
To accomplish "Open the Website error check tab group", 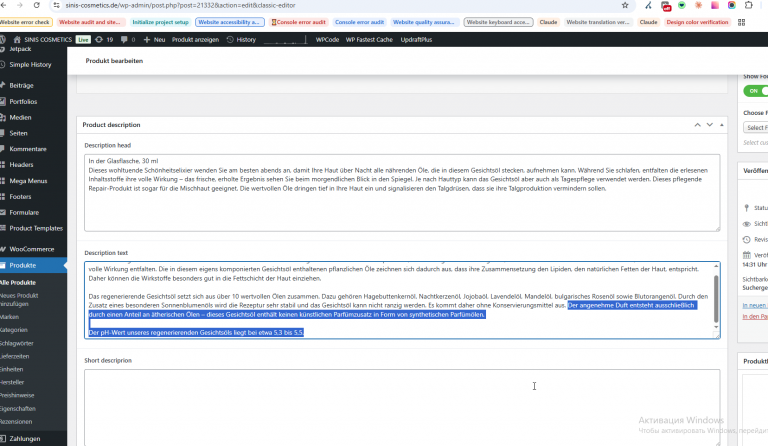I will [x=25, y=22].
